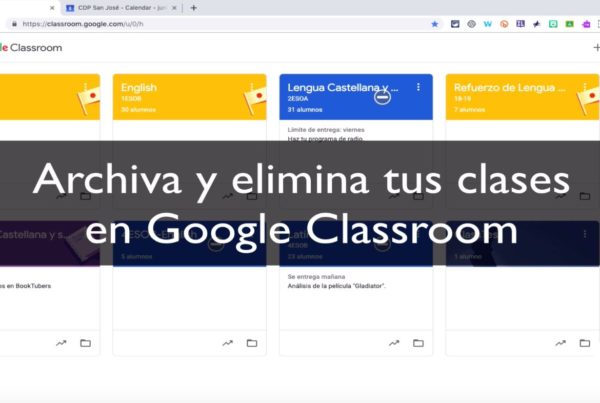The height and width of the screenshot is (403, 600).
Task: Open Drive folder on the Gladiator class card
Action: coord(418,343)
